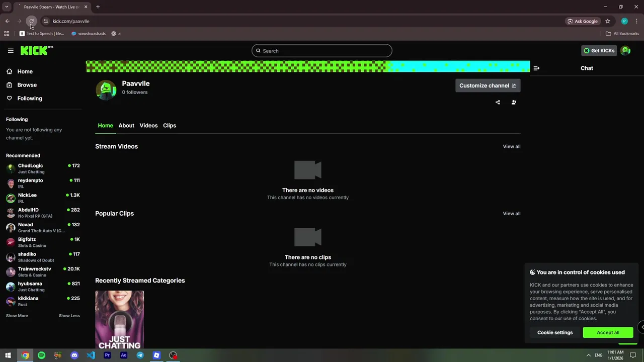Screen dimensions: 644x362
Task: Open After Effects from taskbar
Action: coord(124,355)
